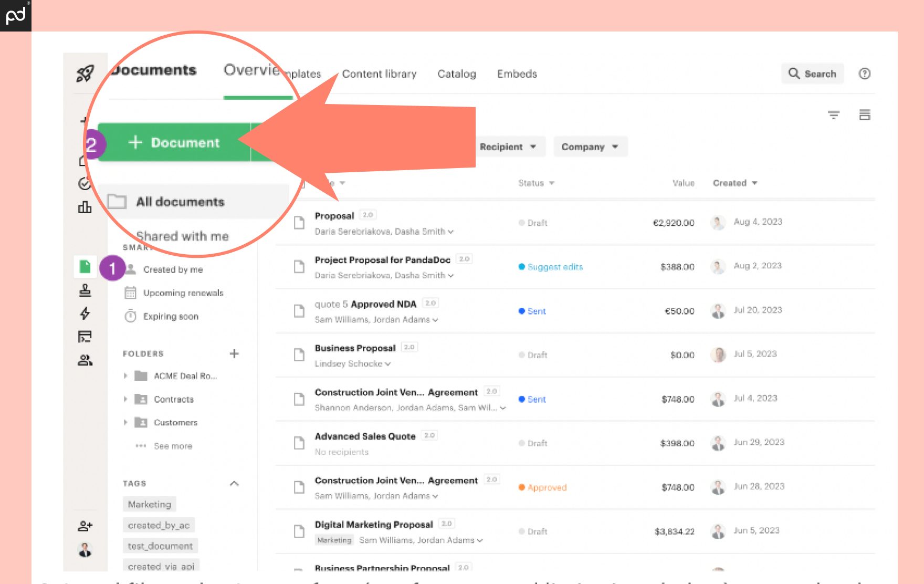Open list filters via the funnel icon
This screenshot has width=924, height=584.
click(834, 115)
